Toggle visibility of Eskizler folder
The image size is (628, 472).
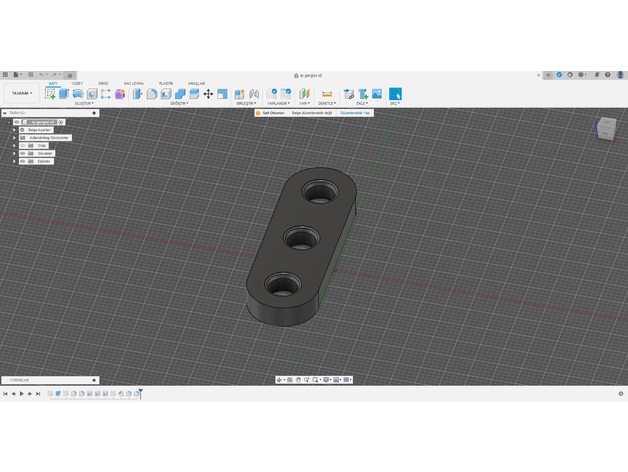point(22,161)
